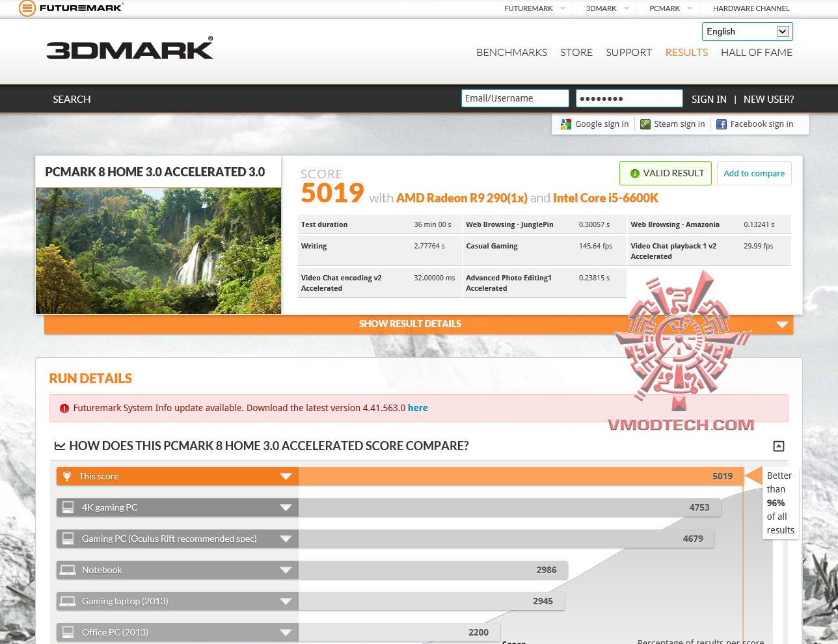Click the Add to compare button
838x644 pixels.
[754, 174]
